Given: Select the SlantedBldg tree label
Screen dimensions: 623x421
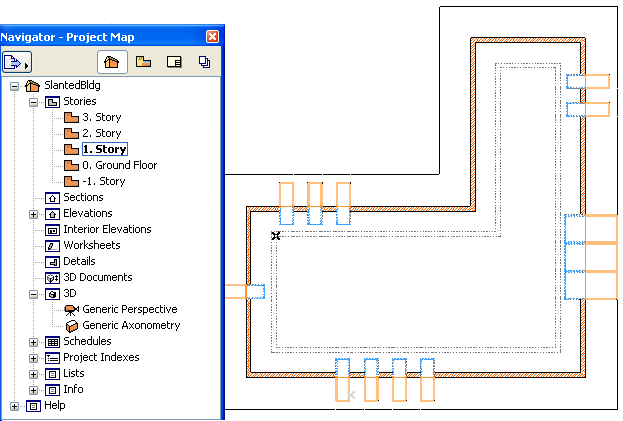Looking at the screenshot, I should pos(72,85).
